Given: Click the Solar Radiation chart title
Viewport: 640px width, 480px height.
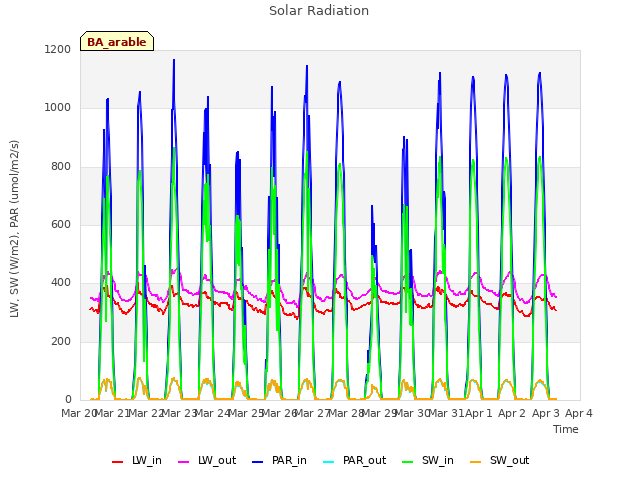Looking at the screenshot, I should pos(319,11).
